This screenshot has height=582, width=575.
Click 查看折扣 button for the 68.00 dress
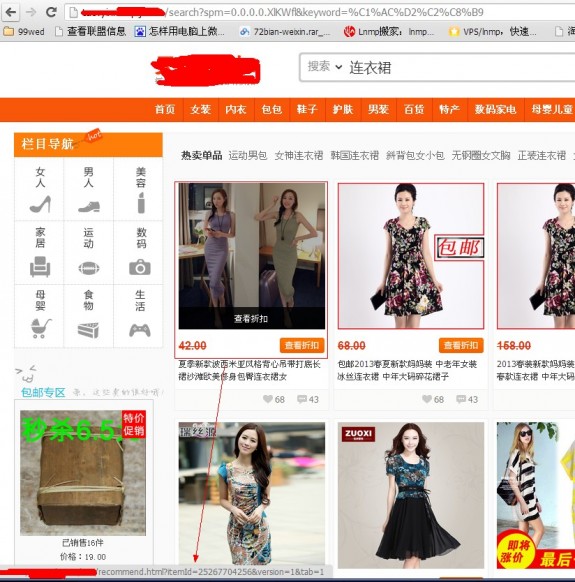pyautogui.click(x=461, y=345)
